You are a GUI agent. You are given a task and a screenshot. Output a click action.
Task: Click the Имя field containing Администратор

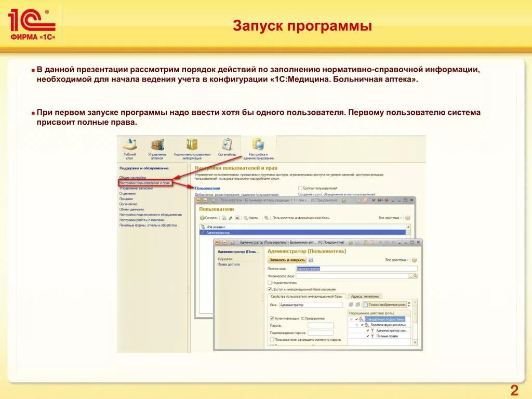[x=311, y=305]
